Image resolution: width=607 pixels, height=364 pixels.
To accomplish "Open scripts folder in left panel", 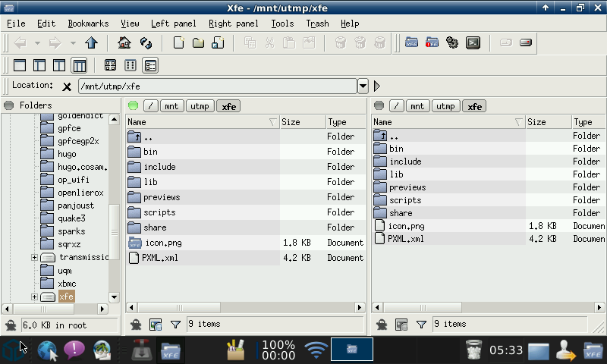I will [159, 212].
